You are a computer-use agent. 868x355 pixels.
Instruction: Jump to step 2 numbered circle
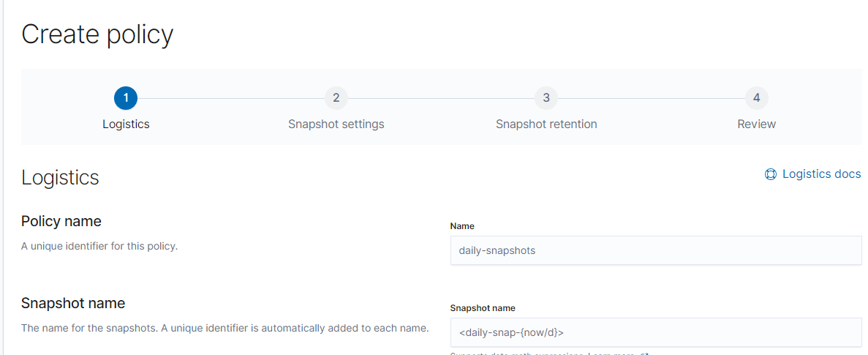336,98
